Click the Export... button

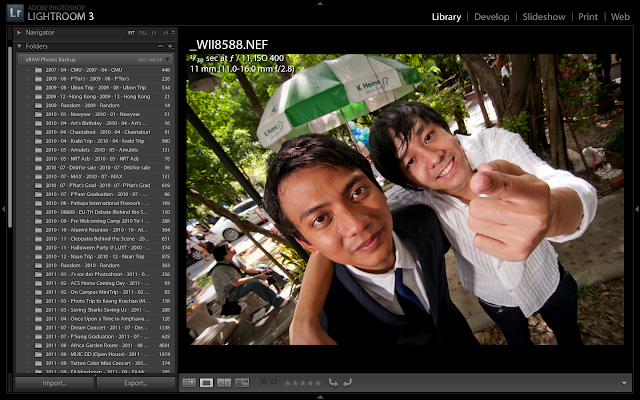(x=136, y=383)
